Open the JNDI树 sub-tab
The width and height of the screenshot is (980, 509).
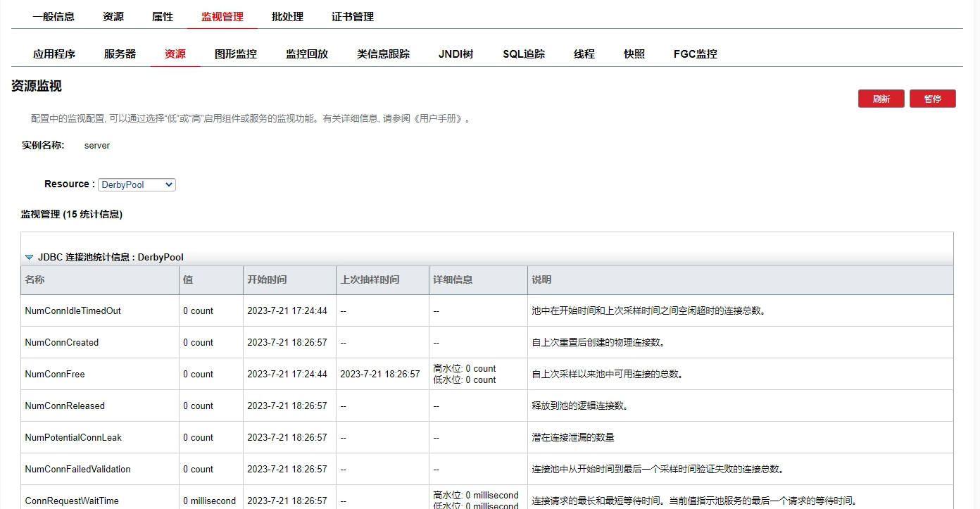[456, 54]
